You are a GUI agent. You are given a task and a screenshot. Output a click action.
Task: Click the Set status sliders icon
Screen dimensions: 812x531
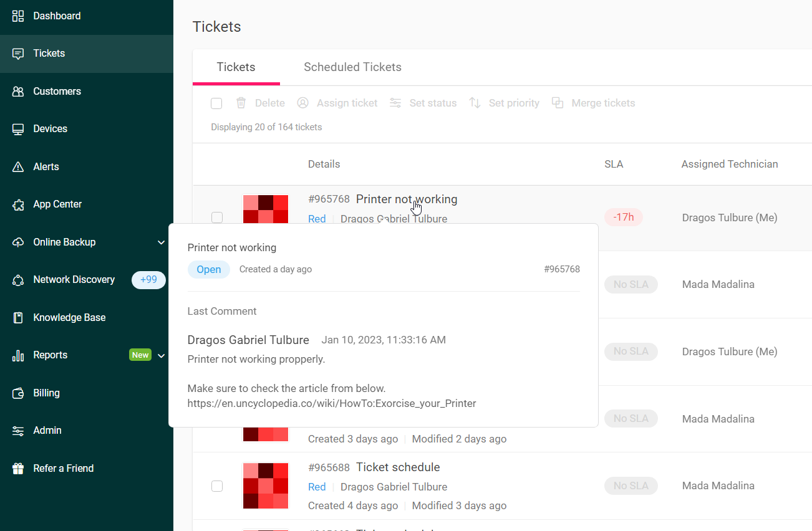click(395, 103)
